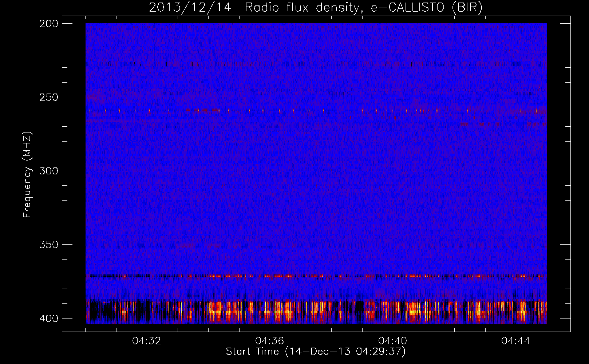
Task: Click the 04:40 time tick label
Action: click(x=393, y=341)
